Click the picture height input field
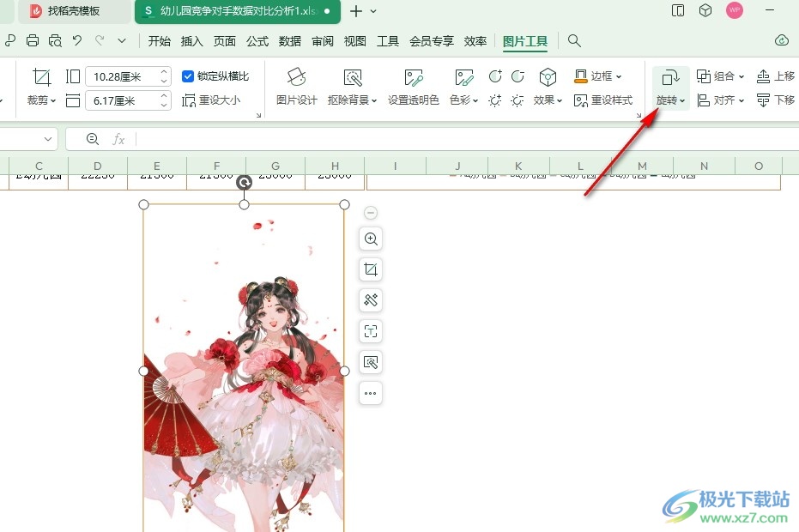 point(122,77)
